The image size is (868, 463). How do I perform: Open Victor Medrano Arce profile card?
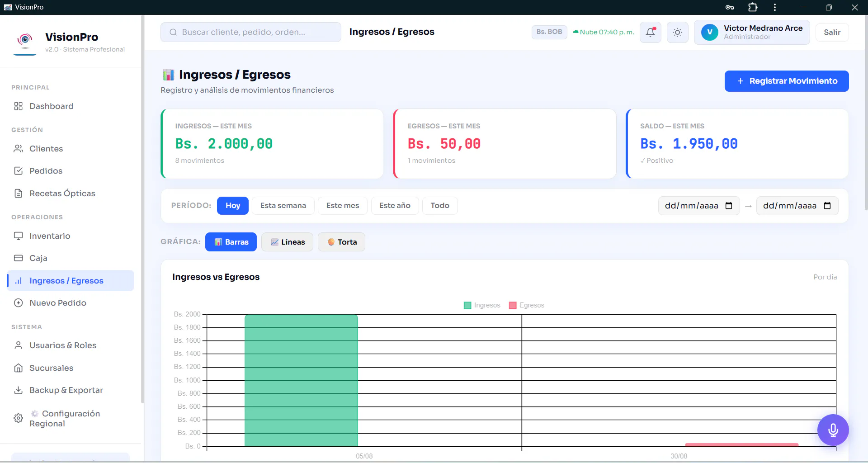pos(752,32)
